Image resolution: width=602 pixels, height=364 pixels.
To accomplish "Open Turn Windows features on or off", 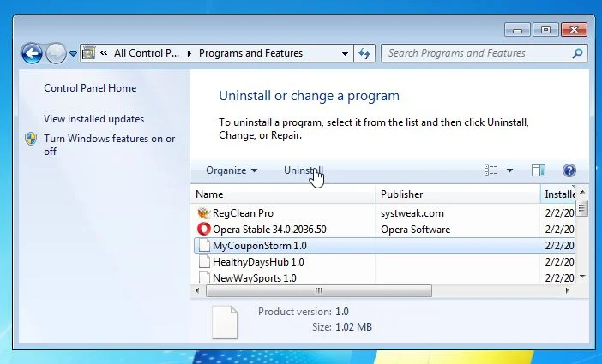I will click(x=110, y=145).
